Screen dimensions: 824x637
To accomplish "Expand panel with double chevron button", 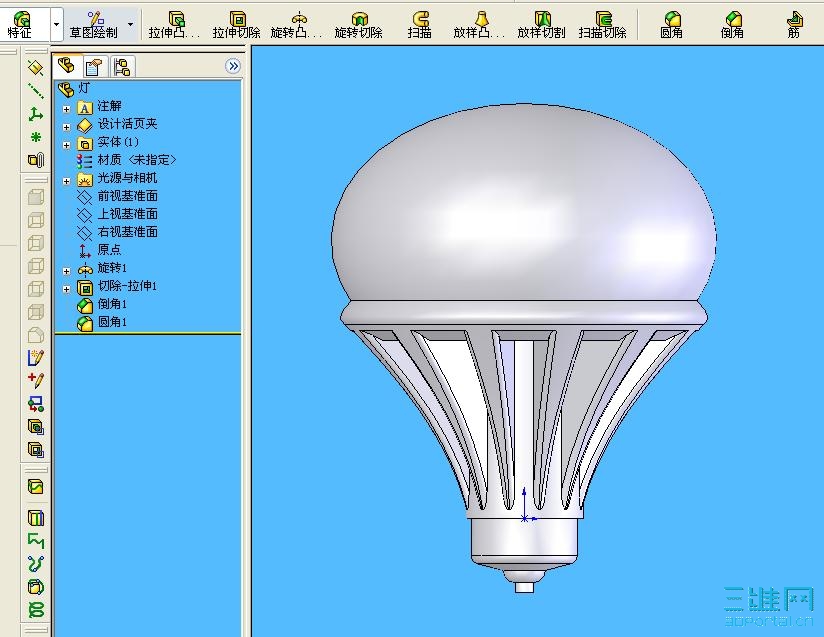I will pos(233,66).
